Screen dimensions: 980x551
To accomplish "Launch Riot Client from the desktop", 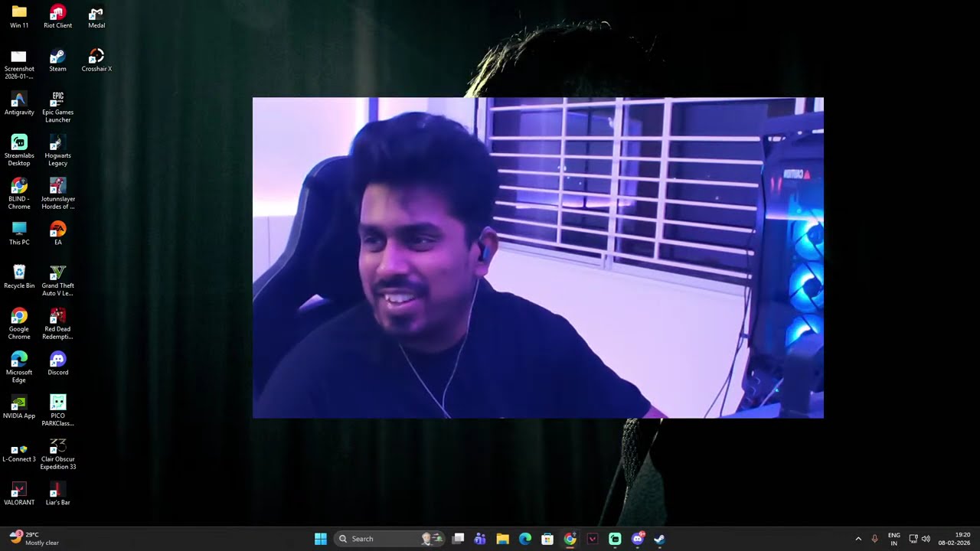I will point(57,17).
